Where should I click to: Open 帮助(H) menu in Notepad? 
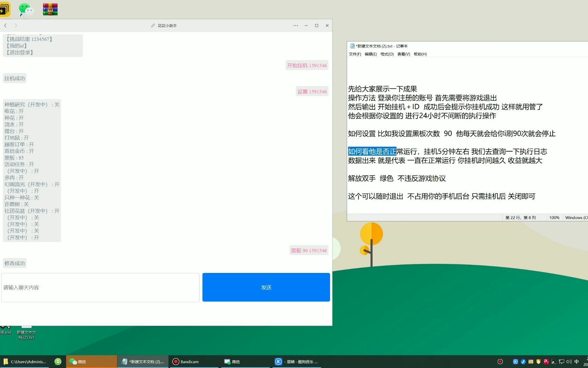click(420, 54)
